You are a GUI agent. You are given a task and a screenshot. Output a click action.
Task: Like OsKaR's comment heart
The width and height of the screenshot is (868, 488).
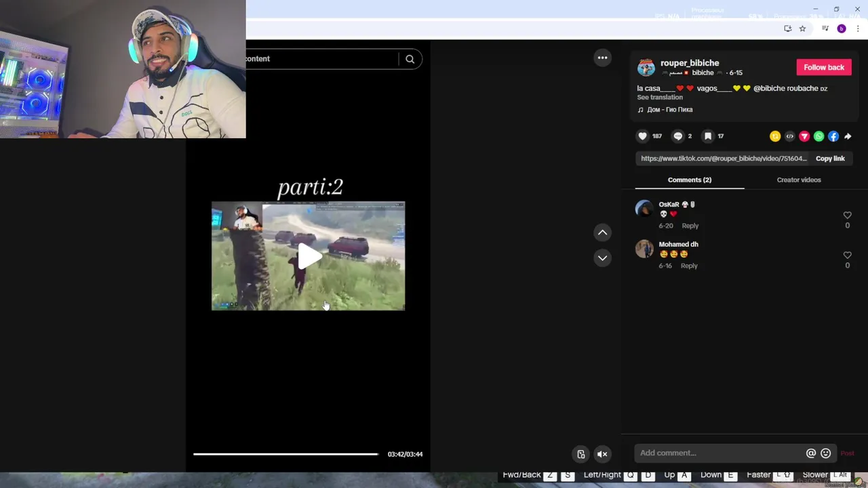point(847,216)
